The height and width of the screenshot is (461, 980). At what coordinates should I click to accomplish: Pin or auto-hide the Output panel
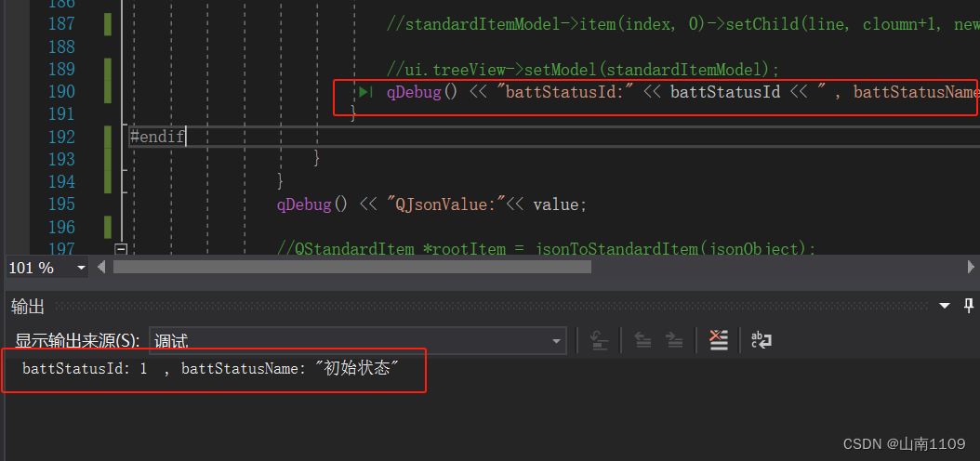click(x=969, y=306)
